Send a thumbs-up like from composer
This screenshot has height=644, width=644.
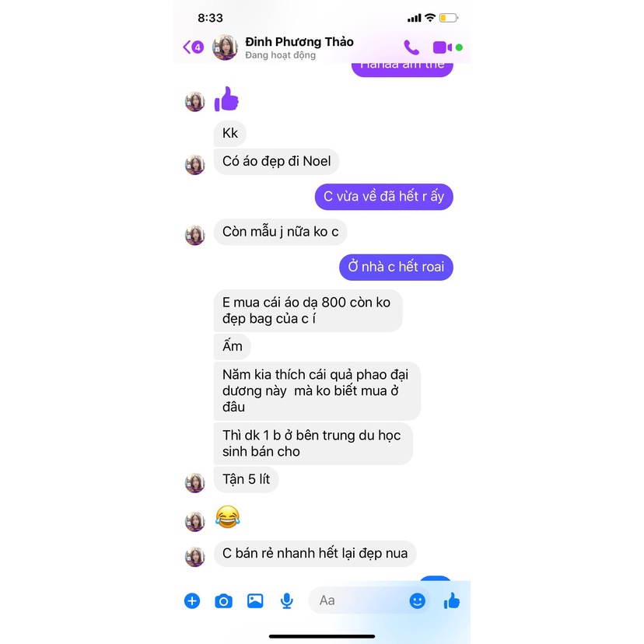tap(452, 600)
